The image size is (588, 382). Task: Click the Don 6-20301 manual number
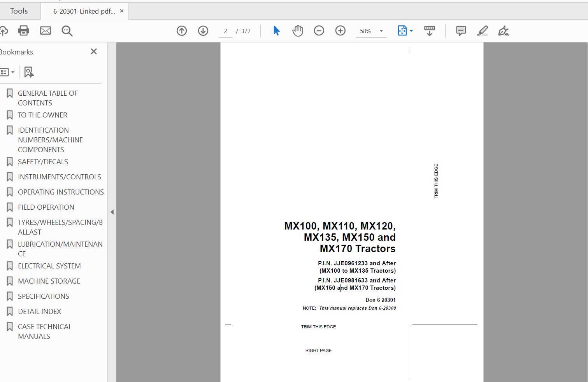[381, 300]
